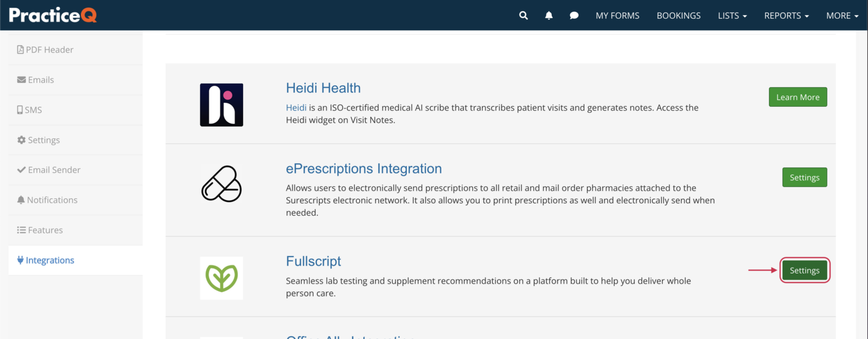
Task: Click the notifications bell icon
Action: click(549, 15)
